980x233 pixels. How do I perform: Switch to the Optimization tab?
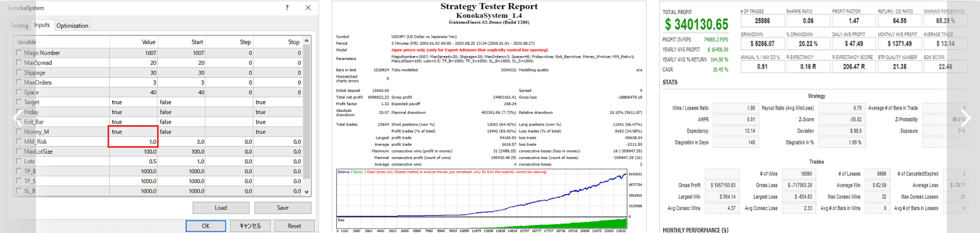click(72, 26)
